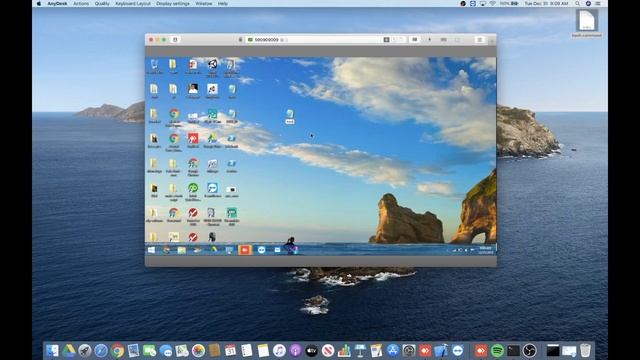Click the lock icon beside the AnyDesk address field
This screenshot has height=360, width=640.
tap(240, 40)
